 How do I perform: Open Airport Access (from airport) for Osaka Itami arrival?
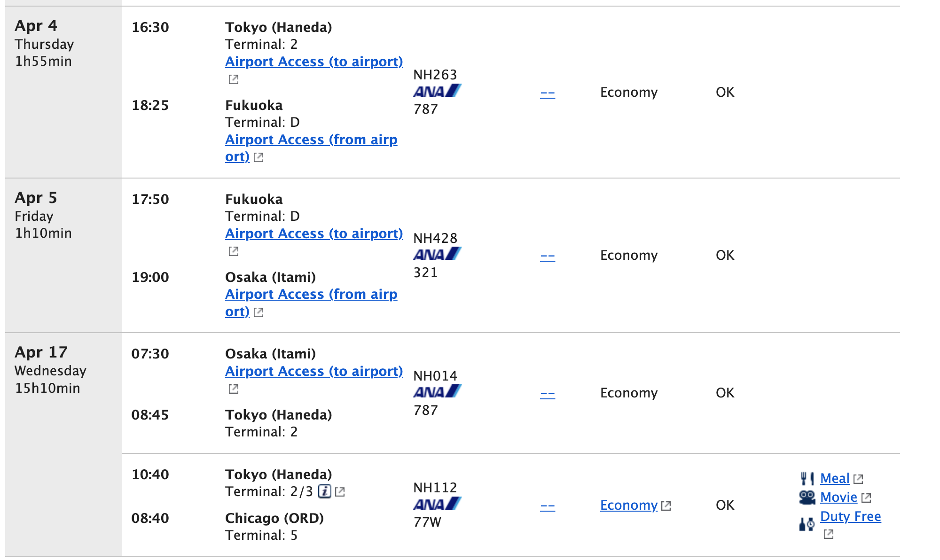coord(311,303)
